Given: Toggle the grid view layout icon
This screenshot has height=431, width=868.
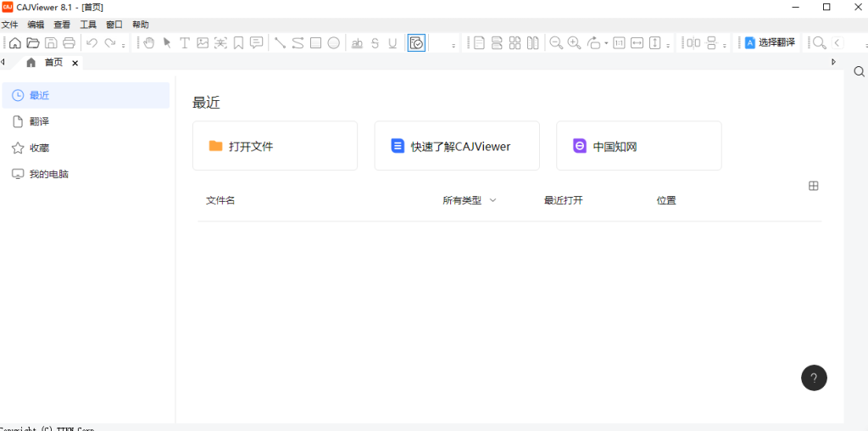Looking at the screenshot, I should tap(814, 186).
